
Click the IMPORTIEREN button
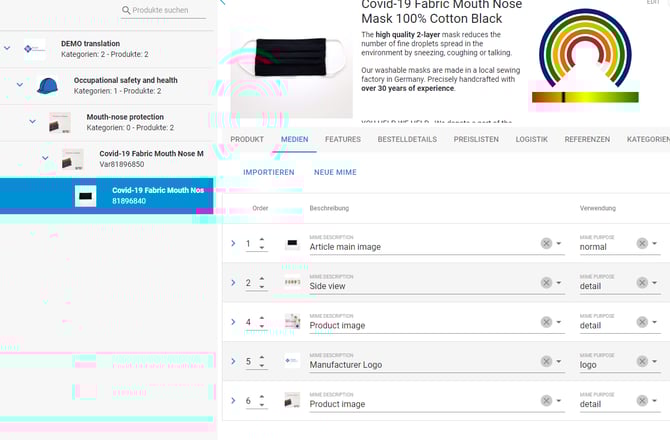click(268, 172)
